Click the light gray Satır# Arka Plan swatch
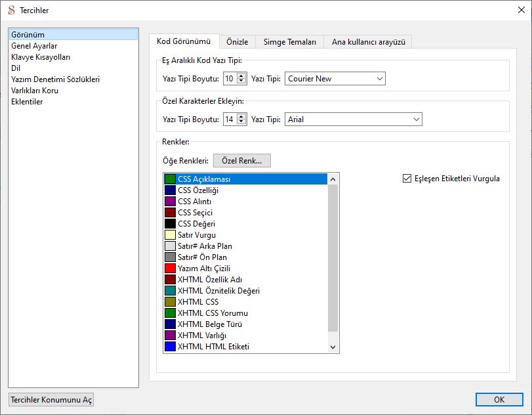Image resolution: width=532 pixels, height=415 pixels. pos(170,246)
